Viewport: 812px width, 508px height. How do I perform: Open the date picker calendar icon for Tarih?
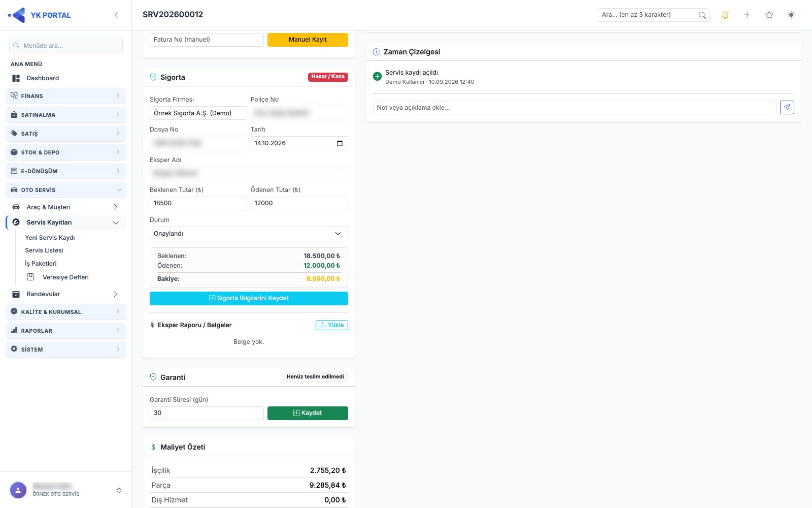[x=340, y=143]
